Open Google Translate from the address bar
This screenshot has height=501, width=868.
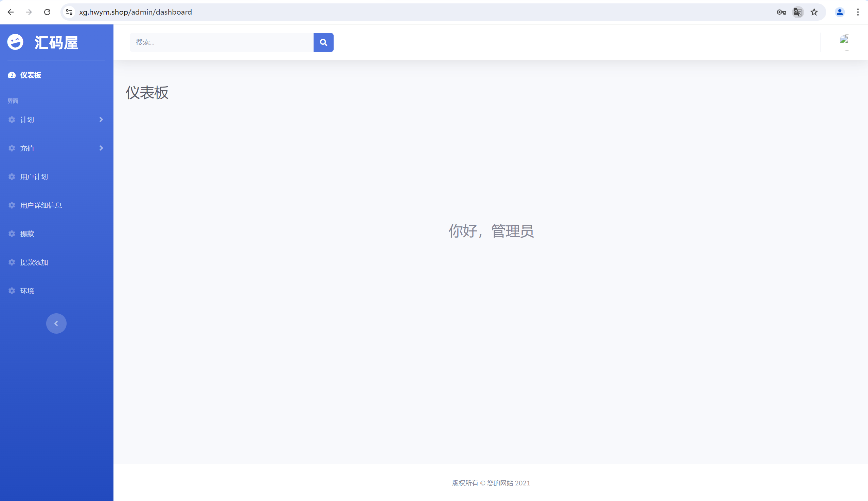pos(798,12)
